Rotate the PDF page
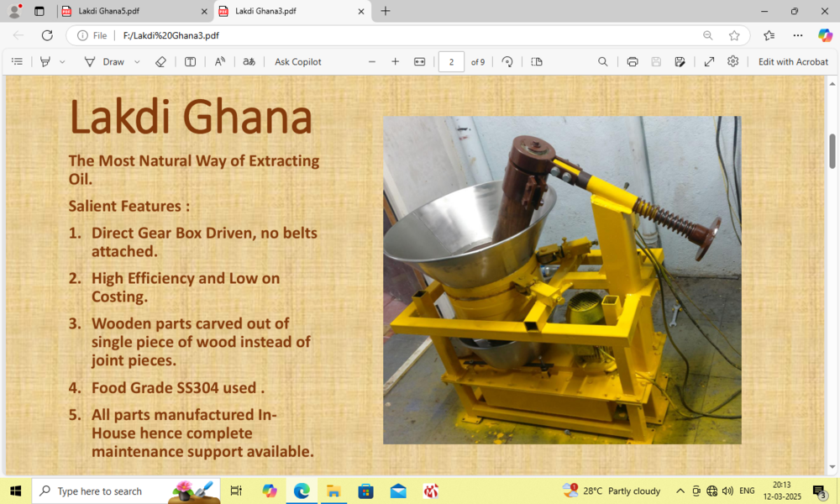 pos(507,61)
